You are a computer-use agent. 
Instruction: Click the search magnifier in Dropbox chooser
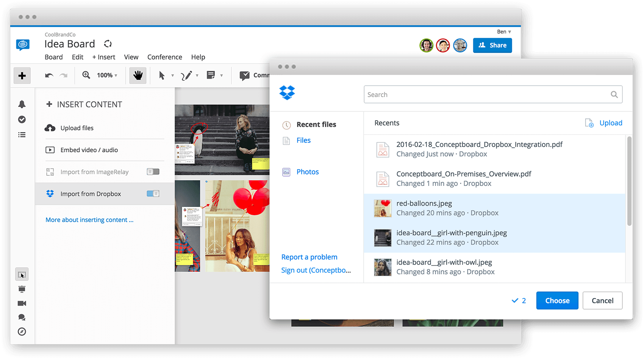[614, 95]
